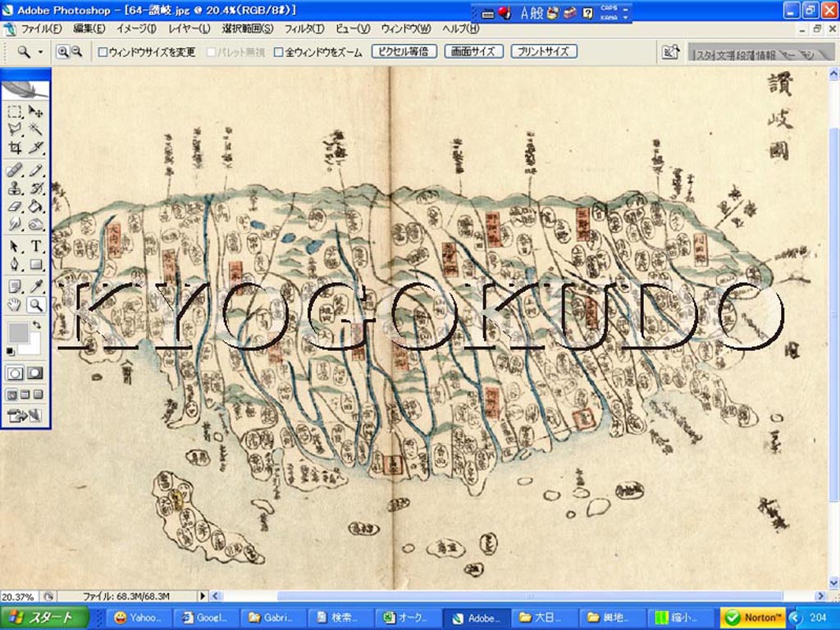Select the Hand tool
This screenshot has width=840, height=630.
tap(15, 305)
